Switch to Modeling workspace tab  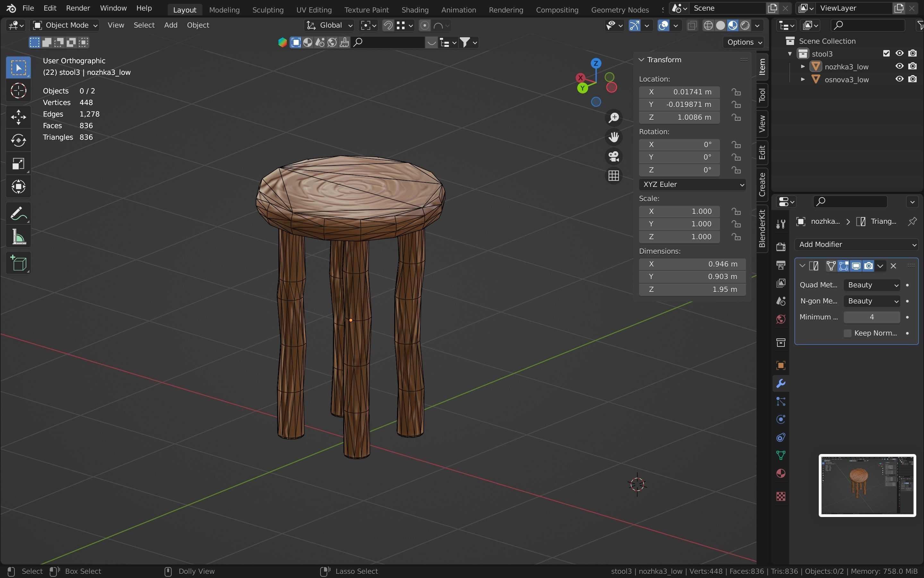click(224, 10)
